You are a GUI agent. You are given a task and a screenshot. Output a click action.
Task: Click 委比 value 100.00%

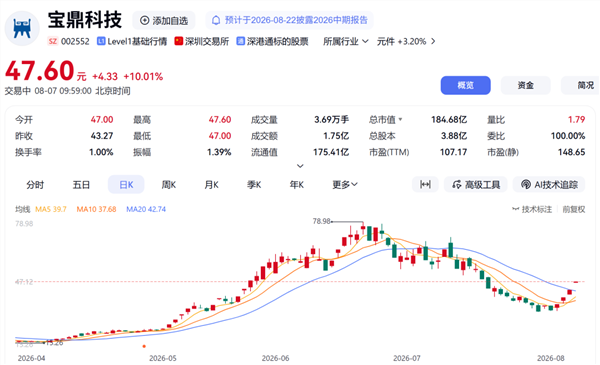coord(568,136)
